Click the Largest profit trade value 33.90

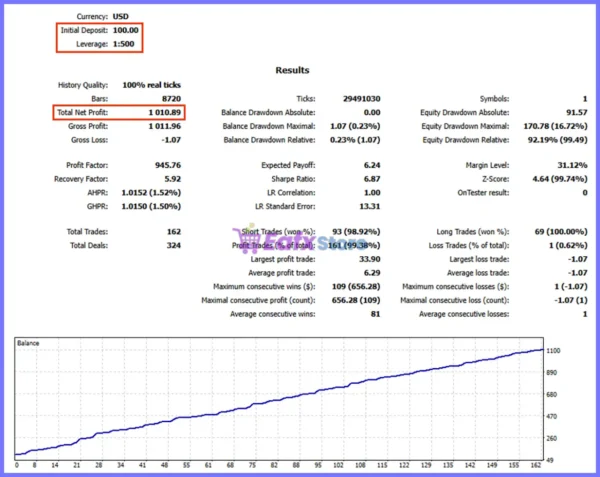point(370,259)
